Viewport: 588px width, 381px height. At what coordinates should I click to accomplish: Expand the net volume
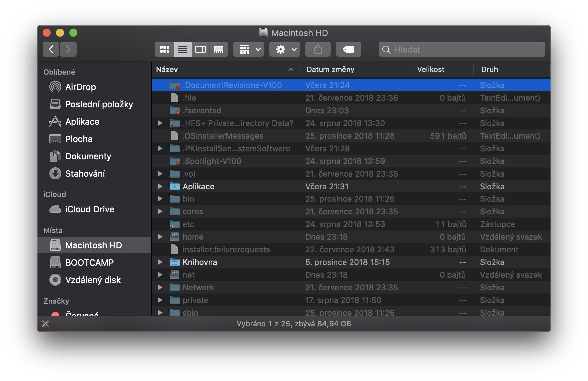(160, 275)
